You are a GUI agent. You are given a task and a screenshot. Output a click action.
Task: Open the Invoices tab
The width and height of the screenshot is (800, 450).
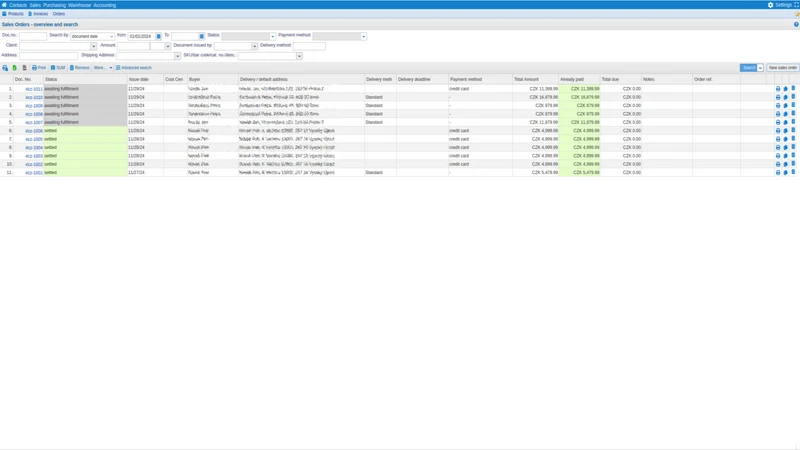point(38,14)
